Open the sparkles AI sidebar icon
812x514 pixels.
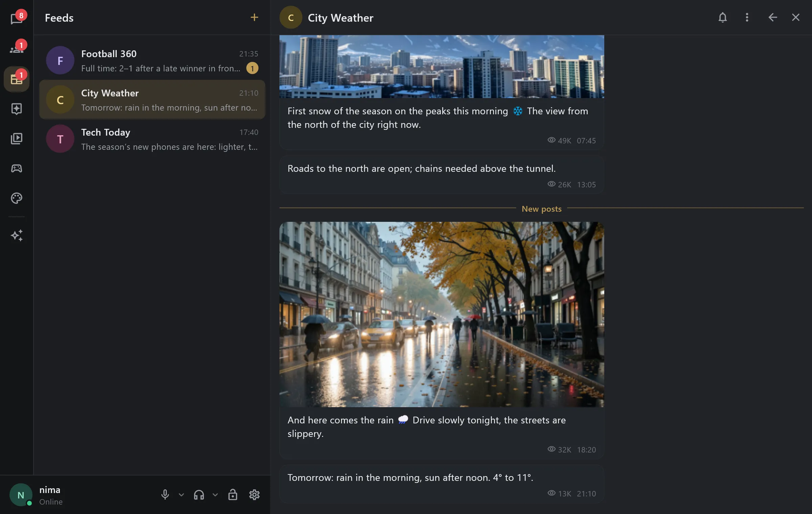coord(17,235)
